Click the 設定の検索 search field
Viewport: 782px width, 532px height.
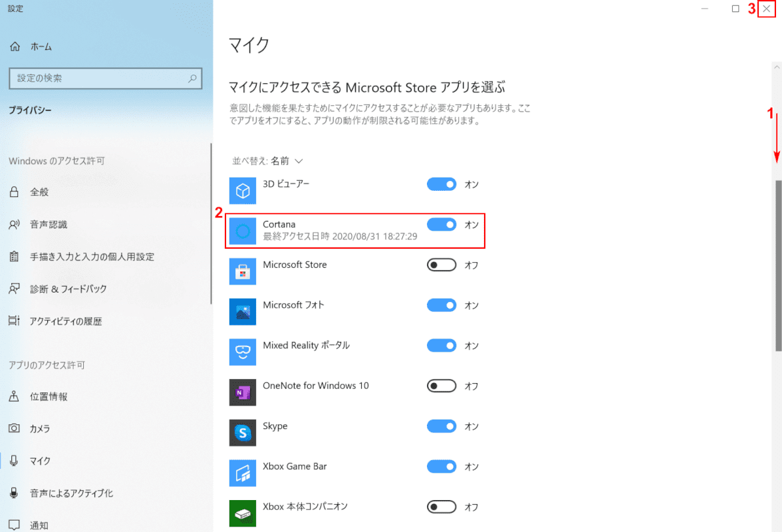point(106,78)
